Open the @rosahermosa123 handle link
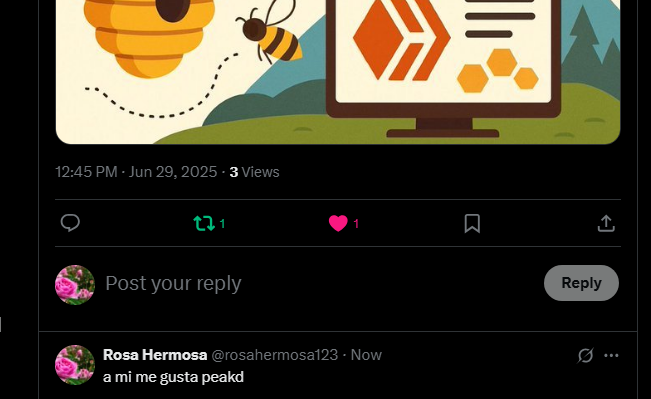 [x=274, y=355]
